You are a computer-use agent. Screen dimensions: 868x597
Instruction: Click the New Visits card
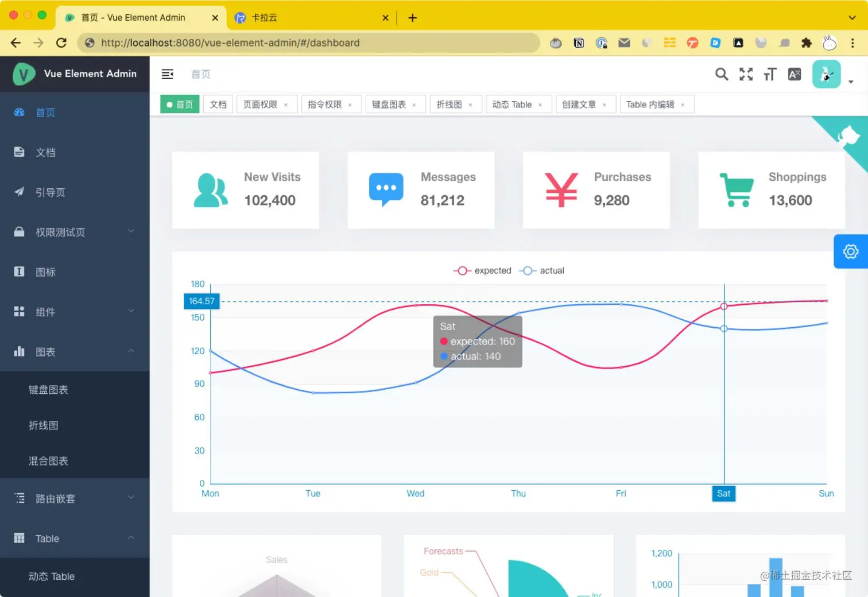click(246, 190)
